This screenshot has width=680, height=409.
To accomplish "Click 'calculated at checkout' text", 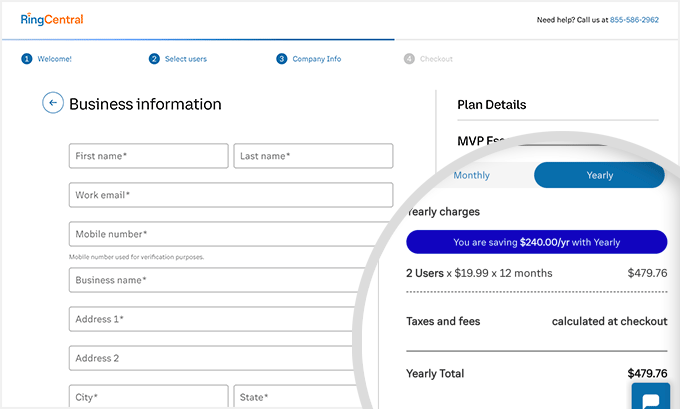I will 609,321.
